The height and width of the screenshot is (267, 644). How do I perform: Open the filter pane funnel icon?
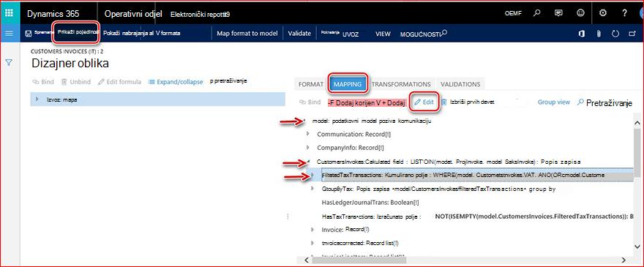(x=9, y=62)
